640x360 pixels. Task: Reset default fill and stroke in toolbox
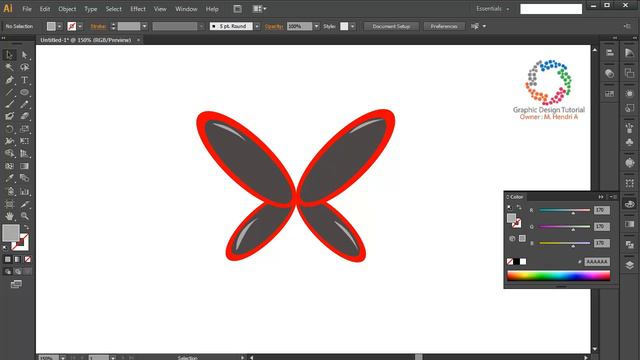pyautogui.click(x=5, y=247)
